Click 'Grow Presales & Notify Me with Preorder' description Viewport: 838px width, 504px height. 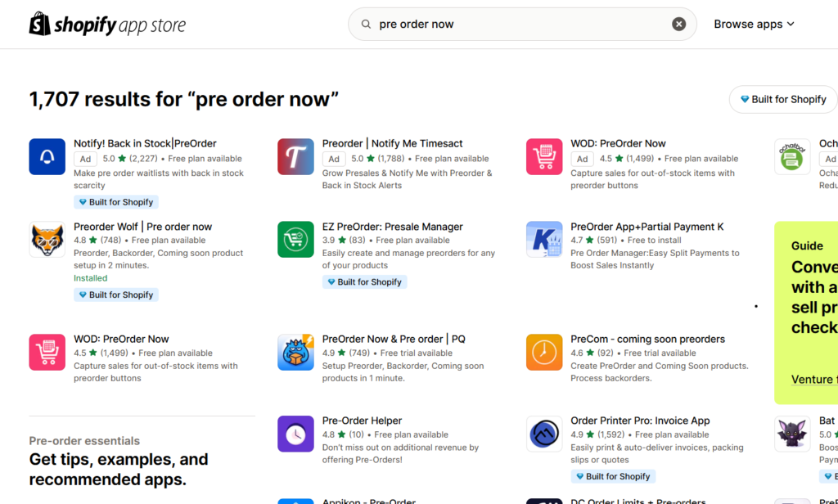(408, 179)
